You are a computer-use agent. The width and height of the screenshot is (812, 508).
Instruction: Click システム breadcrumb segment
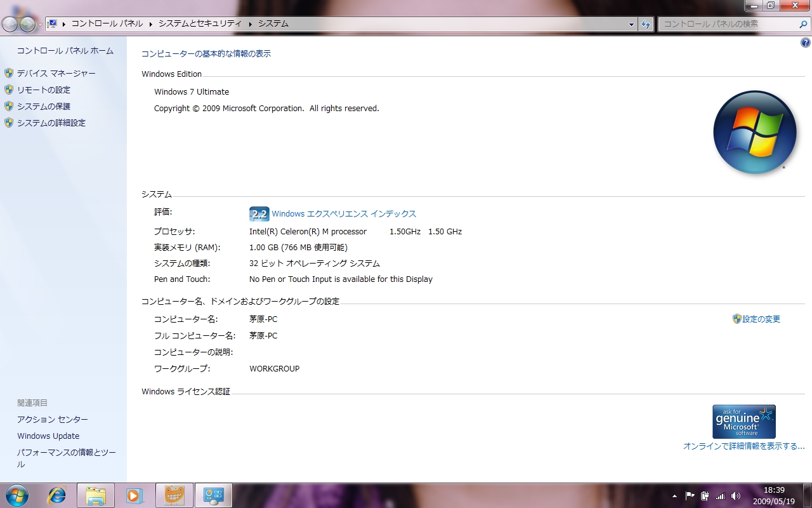coord(273,23)
